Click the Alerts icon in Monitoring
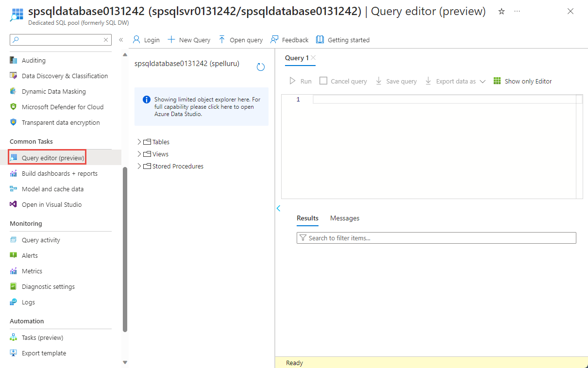Image resolution: width=588 pixels, height=368 pixels. coord(14,256)
